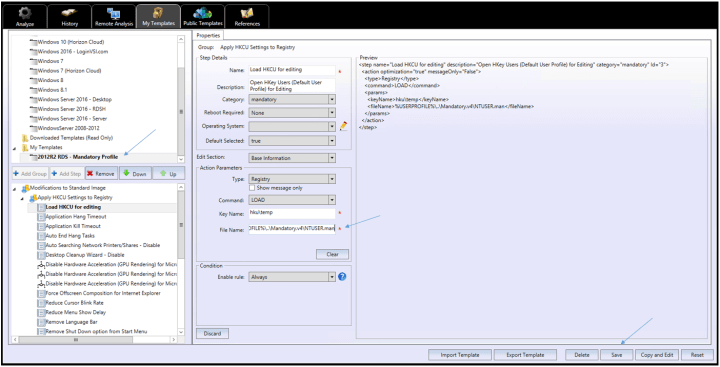Select Reduce Cursor Blink Rate step
720x367 pixels.
point(74,303)
